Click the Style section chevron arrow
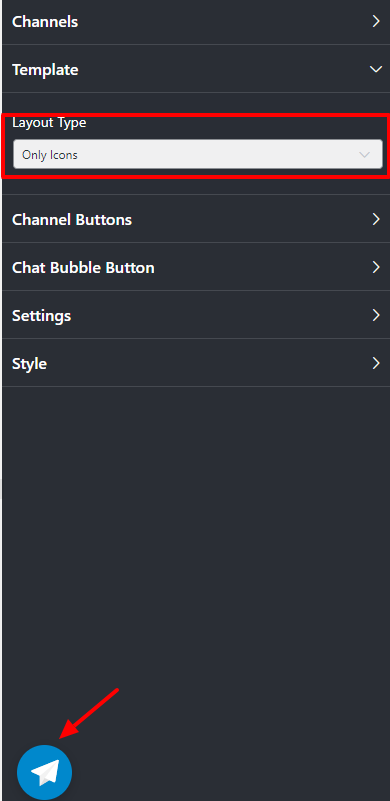 [376, 363]
